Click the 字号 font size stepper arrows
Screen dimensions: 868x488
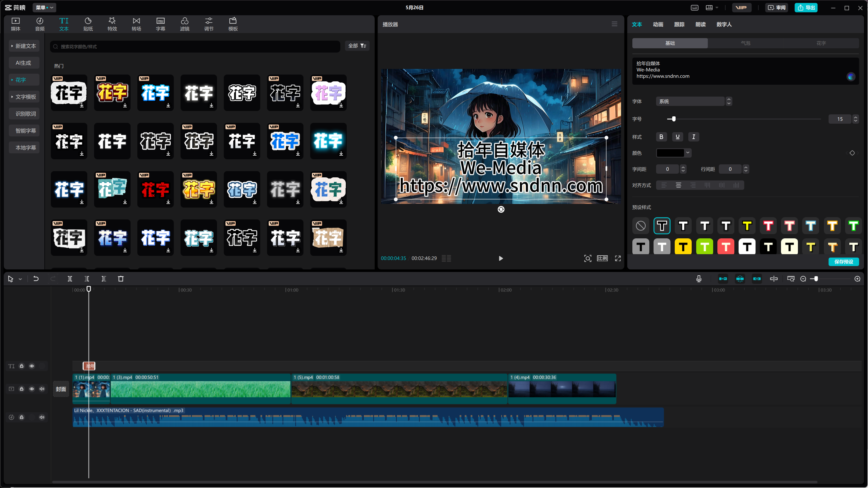[x=855, y=119]
